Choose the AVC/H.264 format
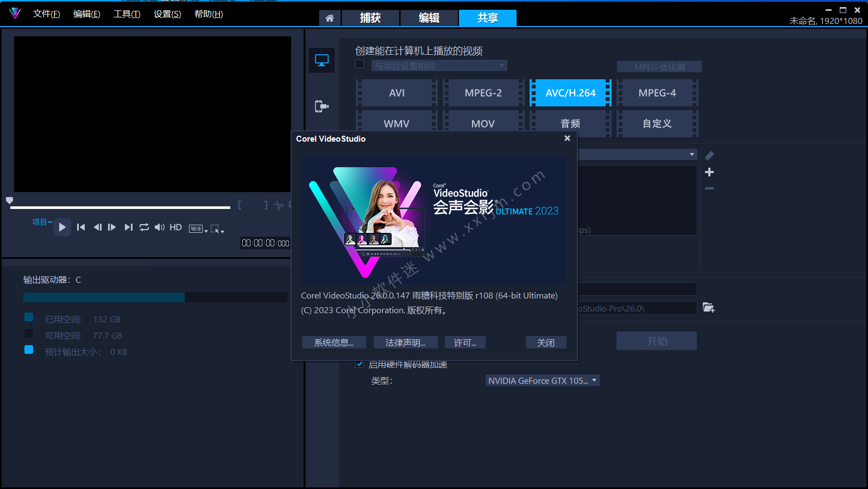The height and width of the screenshot is (489, 868). click(x=570, y=93)
